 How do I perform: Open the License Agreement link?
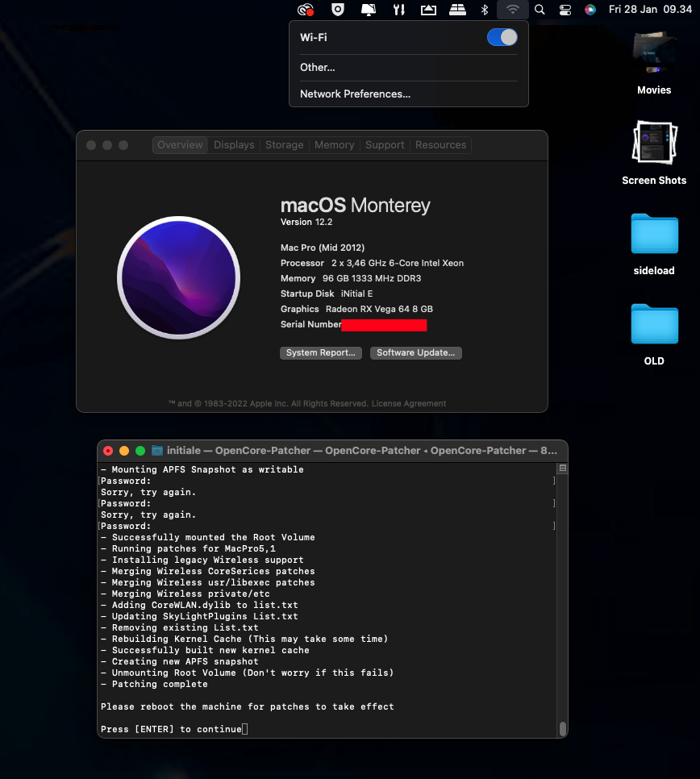click(409, 403)
